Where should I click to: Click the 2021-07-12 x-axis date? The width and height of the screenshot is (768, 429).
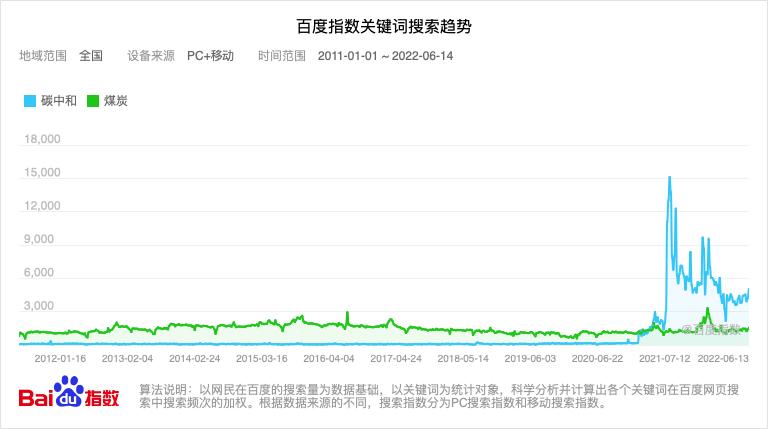coord(664,358)
